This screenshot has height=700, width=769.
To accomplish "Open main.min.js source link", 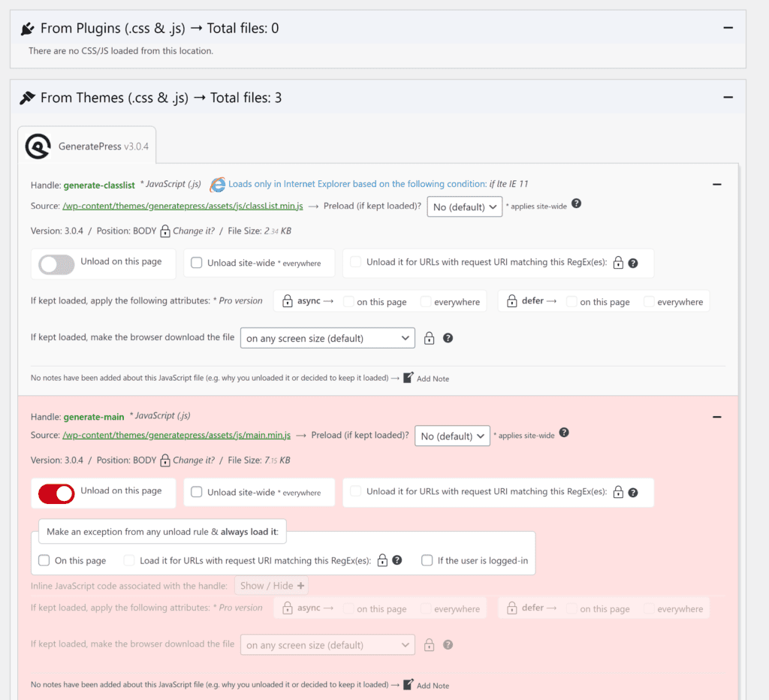I will pyautogui.click(x=176, y=435).
